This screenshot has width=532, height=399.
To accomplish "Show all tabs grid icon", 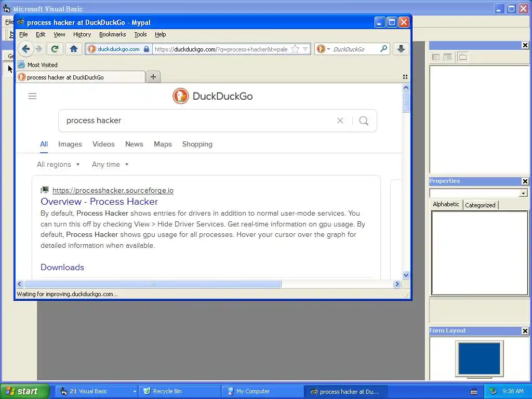I will pyautogui.click(x=405, y=77).
